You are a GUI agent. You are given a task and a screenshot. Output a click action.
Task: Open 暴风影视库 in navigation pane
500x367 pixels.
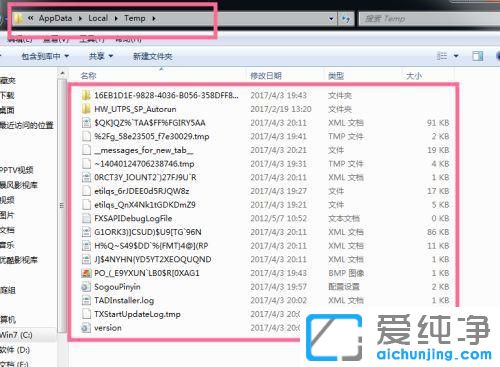coord(19,185)
